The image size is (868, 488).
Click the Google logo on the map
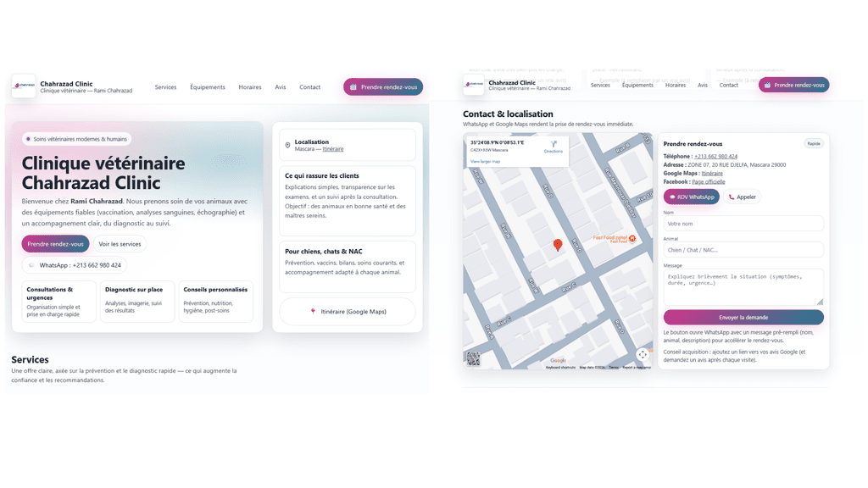click(558, 361)
